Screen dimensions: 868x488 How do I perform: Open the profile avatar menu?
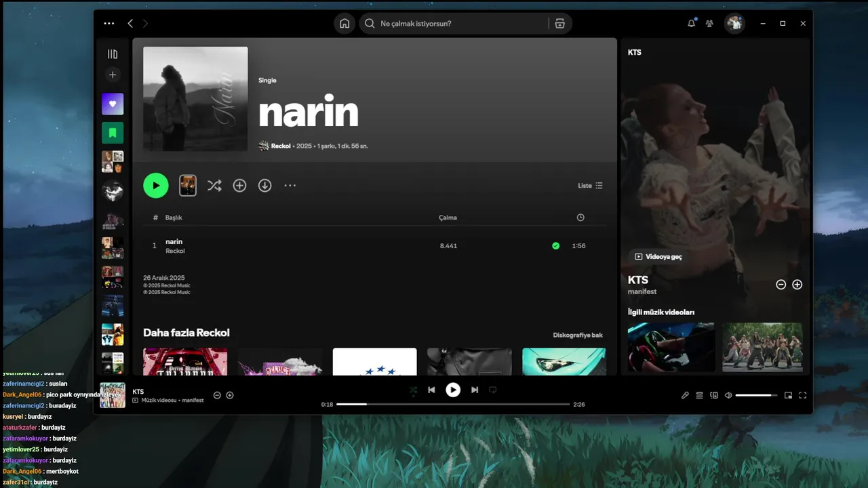pyautogui.click(x=734, y=23)
